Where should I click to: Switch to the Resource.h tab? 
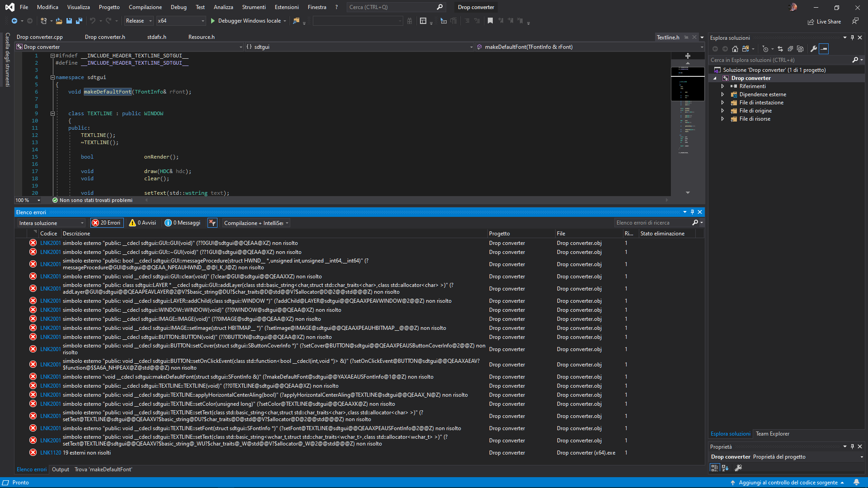coord(201,37)
